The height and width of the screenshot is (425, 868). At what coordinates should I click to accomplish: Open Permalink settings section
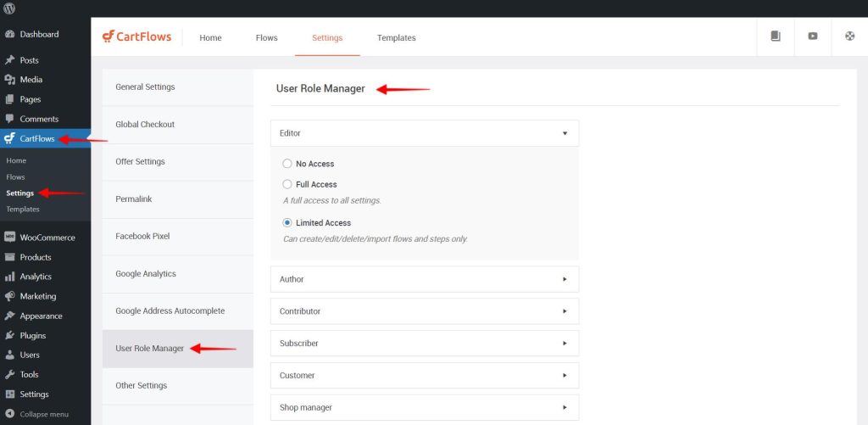178,199
